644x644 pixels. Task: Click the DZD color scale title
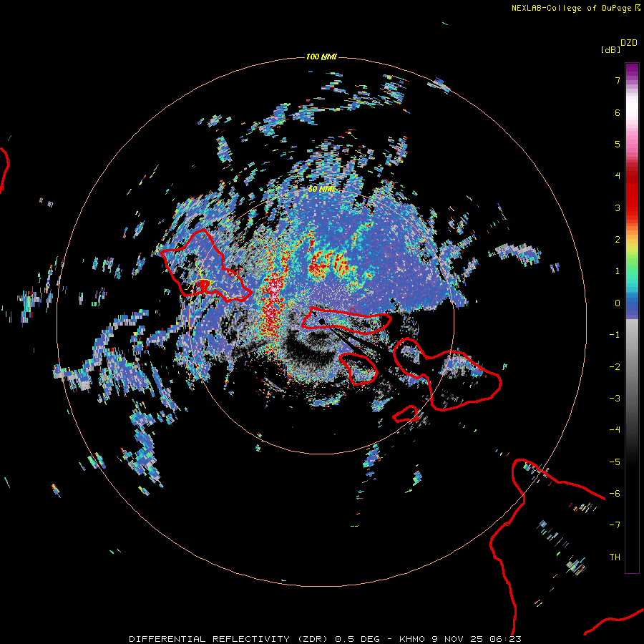pos(629,43)
